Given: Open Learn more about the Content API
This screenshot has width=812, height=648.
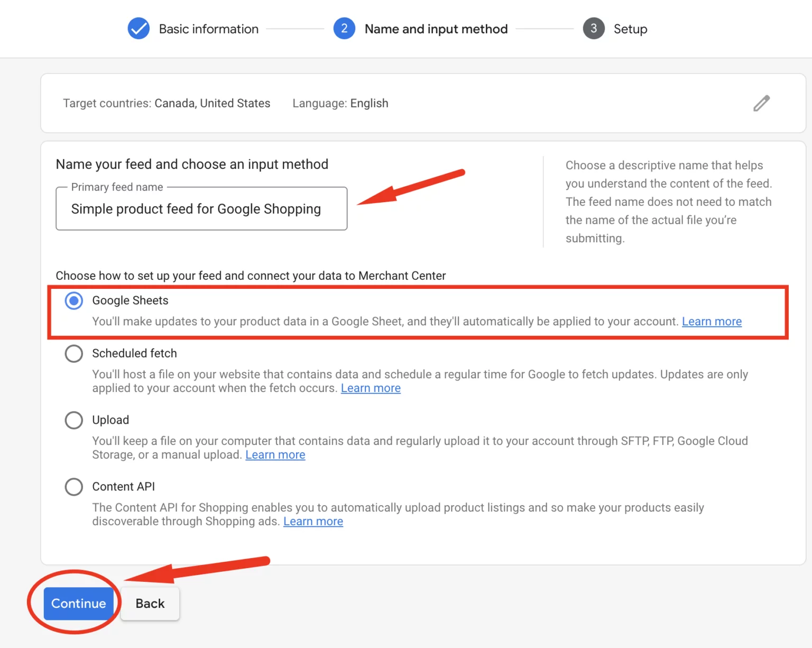Looking at the screenshot, I should pyautogui.click(x=313, y=521).
